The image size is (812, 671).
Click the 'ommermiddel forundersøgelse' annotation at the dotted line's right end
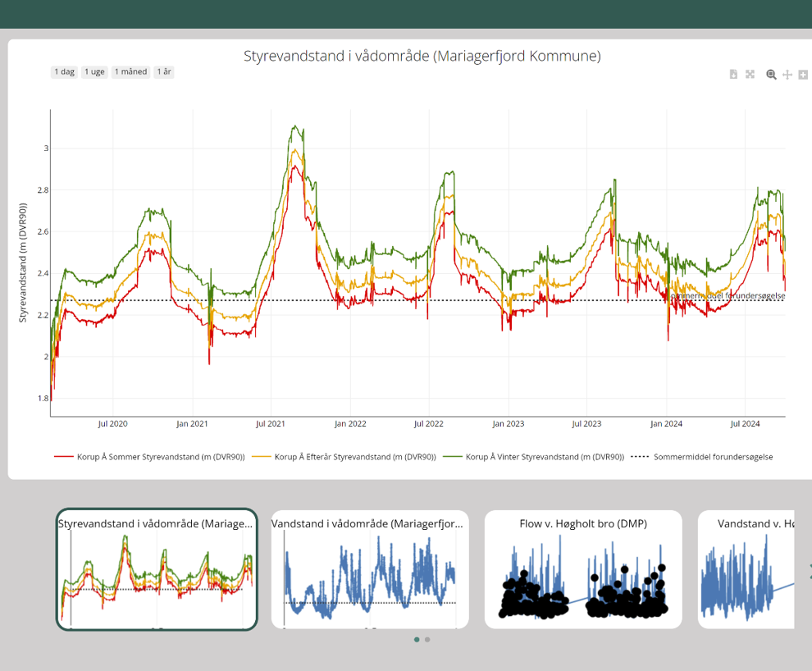coord(728,295)
